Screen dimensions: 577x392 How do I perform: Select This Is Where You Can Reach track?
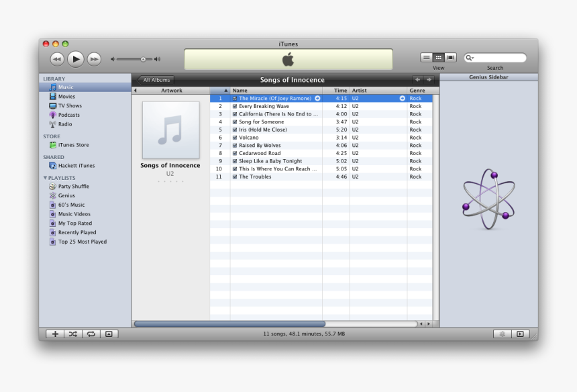click(x=321, y=169)
